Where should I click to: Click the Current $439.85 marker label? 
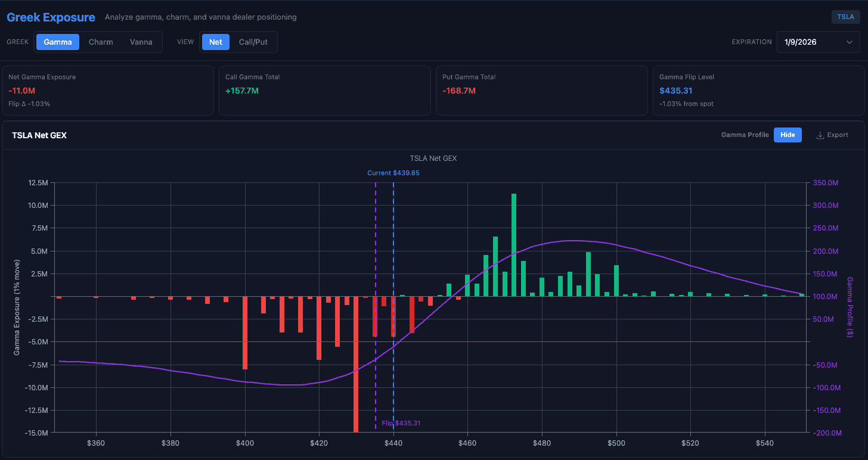point(393,173)
